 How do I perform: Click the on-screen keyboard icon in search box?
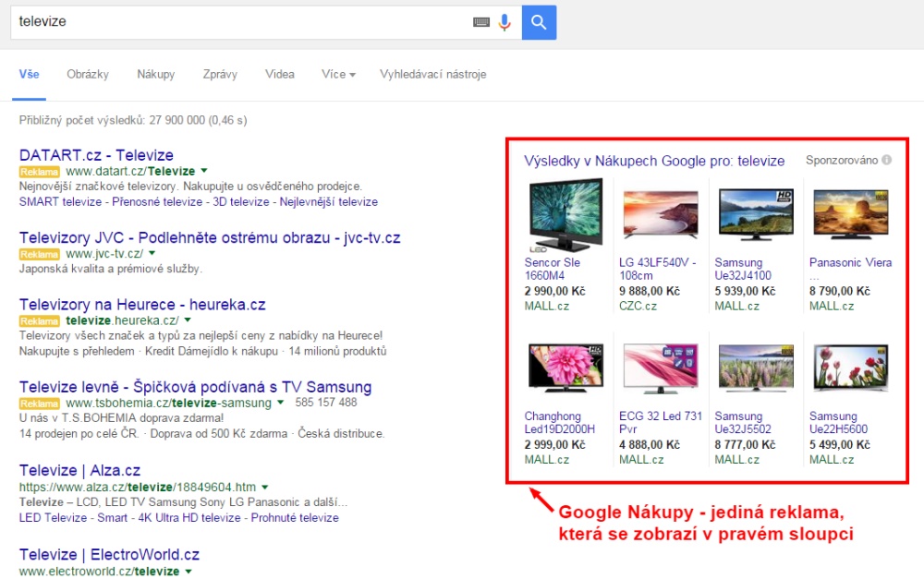[x=481, y=22]
